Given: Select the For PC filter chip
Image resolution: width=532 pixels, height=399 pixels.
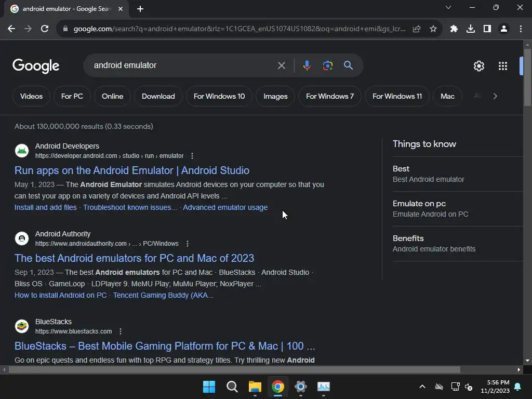Looking at the screenshot, I should [x=72, y=96].
